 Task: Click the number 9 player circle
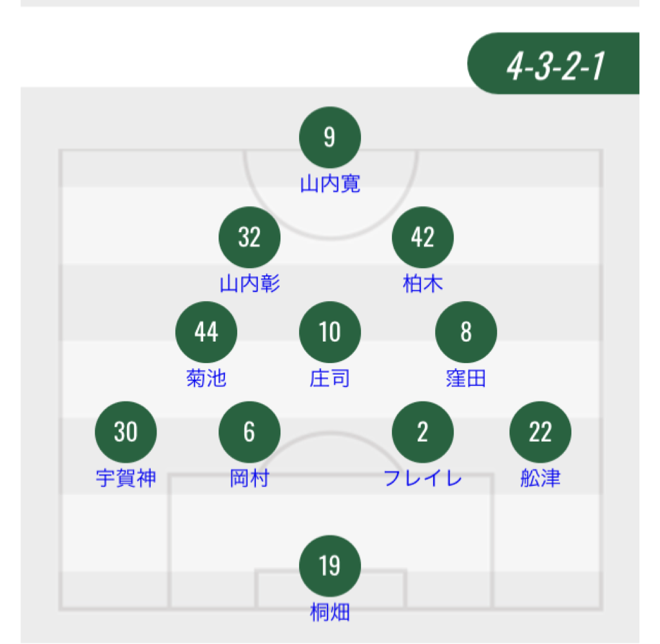click(x=329, y=138)
